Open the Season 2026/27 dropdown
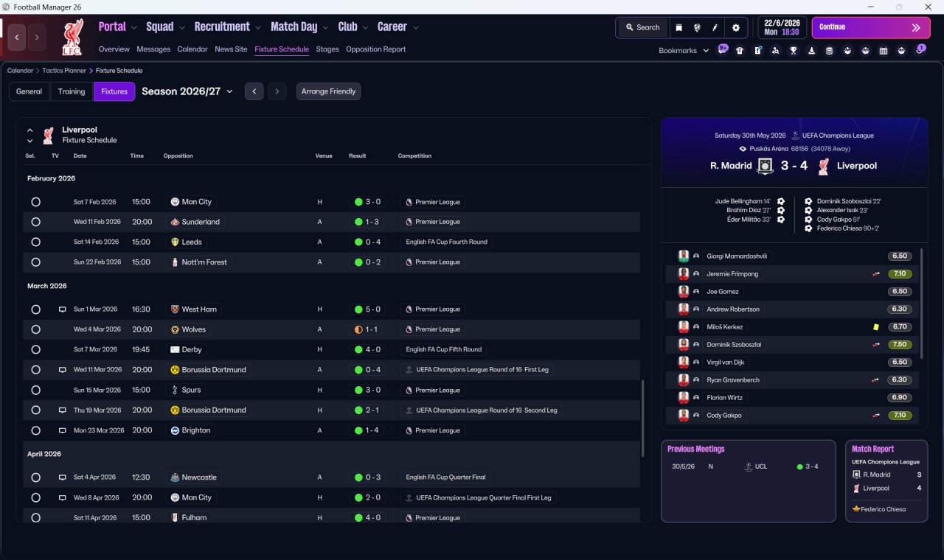Image resolution: width=944 pixels, height=560 pixels. point(187,91)
